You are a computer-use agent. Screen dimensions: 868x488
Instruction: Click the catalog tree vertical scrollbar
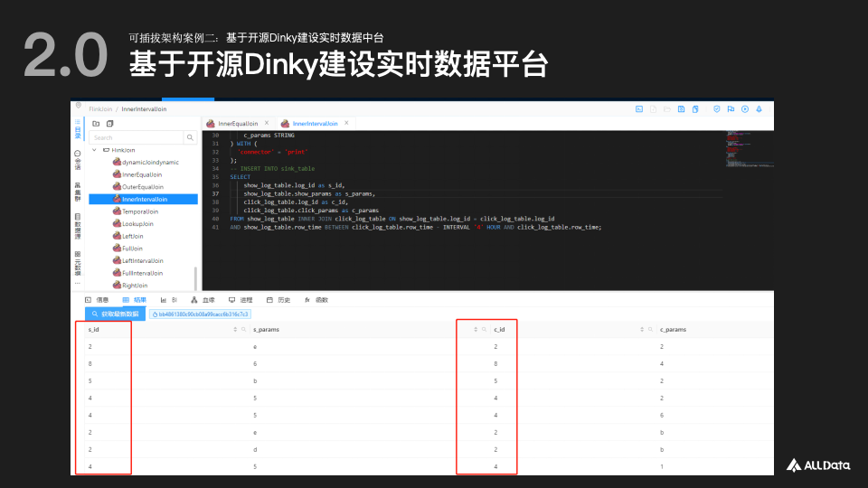[195, 279]
